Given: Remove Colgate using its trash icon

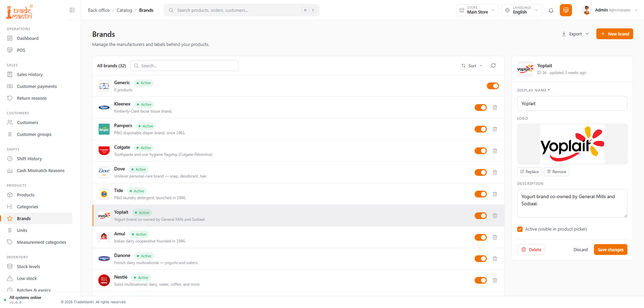Looking at the screenshot, I should tap(495, 151).
